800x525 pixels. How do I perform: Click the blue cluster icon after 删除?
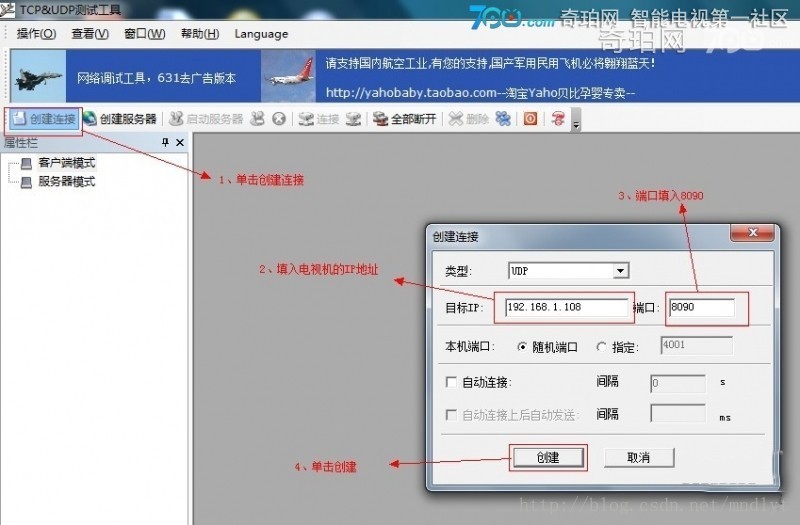(x=503, y=119)
